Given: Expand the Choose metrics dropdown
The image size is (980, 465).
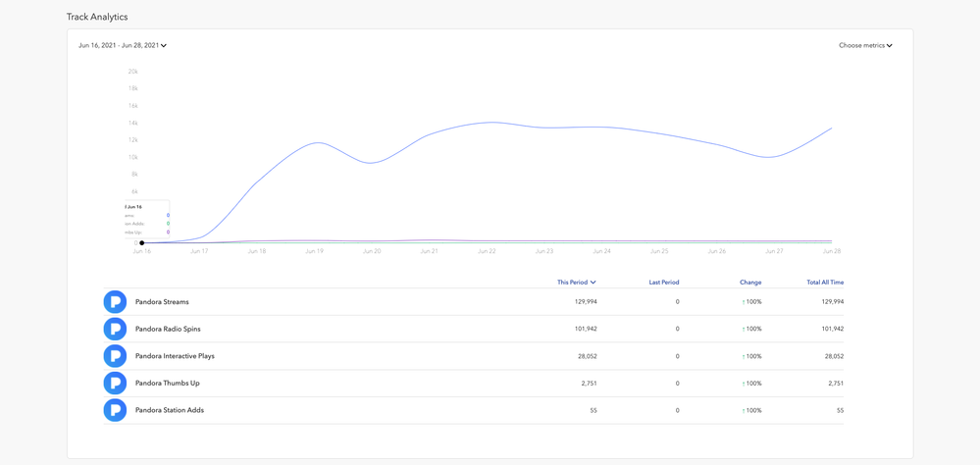Looking at the screenshot, I should click(865, 45).
